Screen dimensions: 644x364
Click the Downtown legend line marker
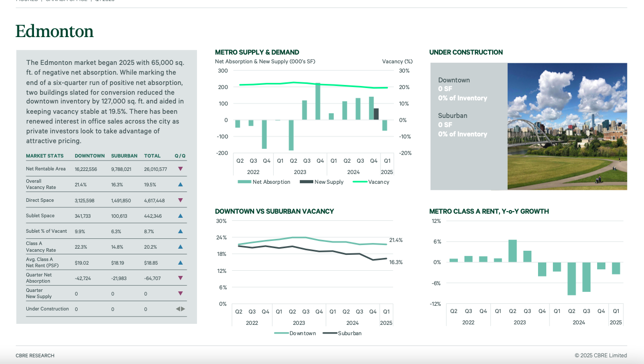pyautogui.click(x=281, y=333)
